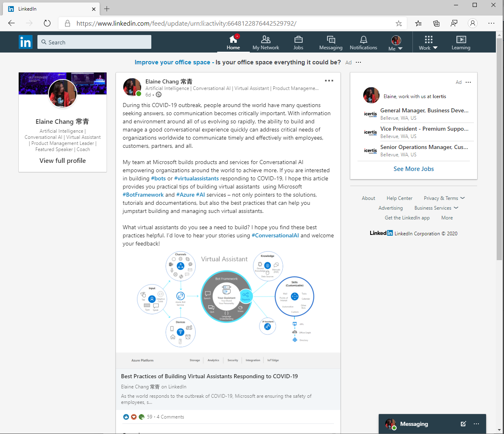Click the About footer link
This screenshot has height=434, width=504.
pyautogui.click(x=369, y=198)
